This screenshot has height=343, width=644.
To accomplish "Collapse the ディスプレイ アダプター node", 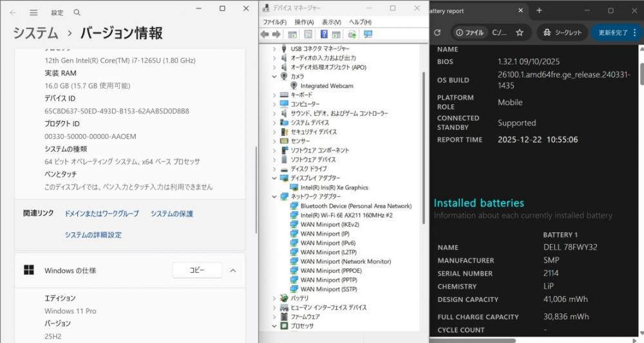I will pos(274,178).
